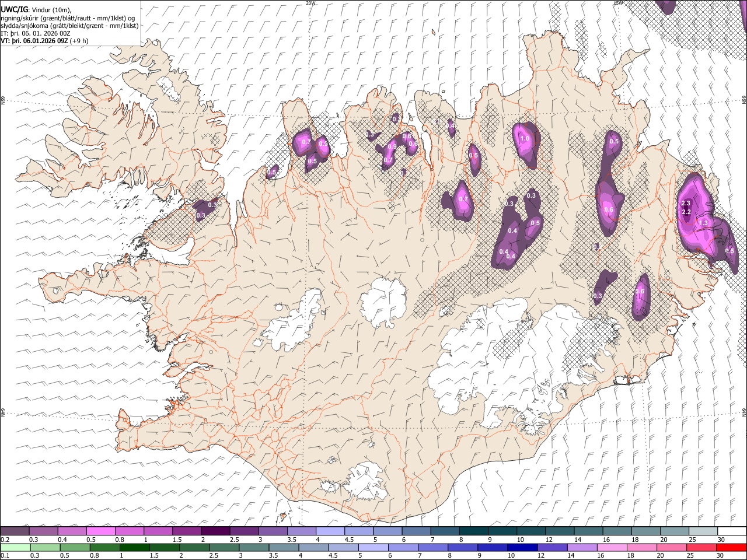Click upper-scale swatch between 0.3 and 0.4
This screenshot has width=747, height=560.
pos(43,531)
